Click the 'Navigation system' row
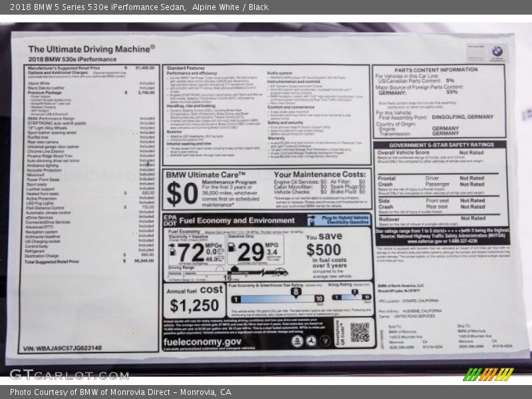Image resolution: width=532 pixels, height=399 pixels. point(90,231)
